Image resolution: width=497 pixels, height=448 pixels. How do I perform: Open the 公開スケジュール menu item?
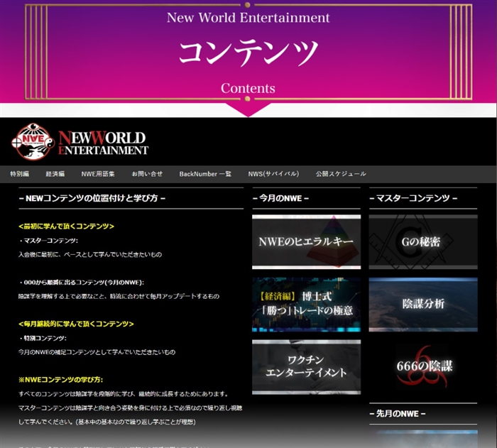tap(341, 174)
